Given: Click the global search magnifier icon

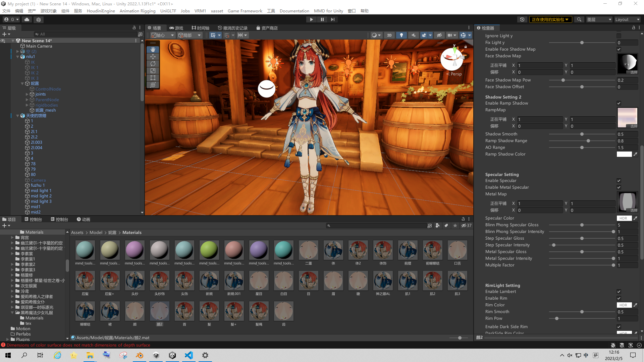Looking at the screenshot, I should point(579,19).
